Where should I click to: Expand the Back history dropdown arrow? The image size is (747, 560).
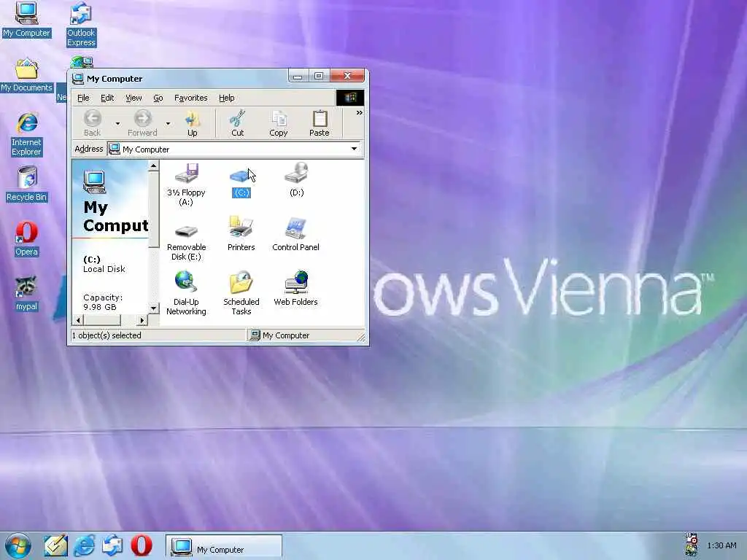(117, 123)
